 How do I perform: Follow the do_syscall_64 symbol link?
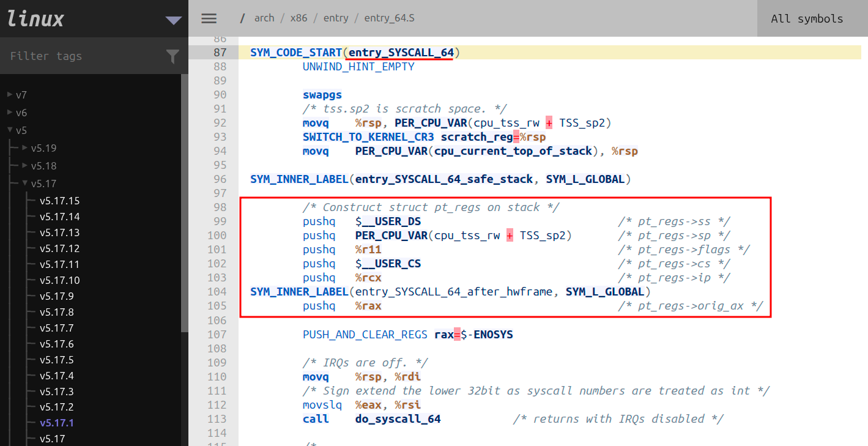click(398, 419)
